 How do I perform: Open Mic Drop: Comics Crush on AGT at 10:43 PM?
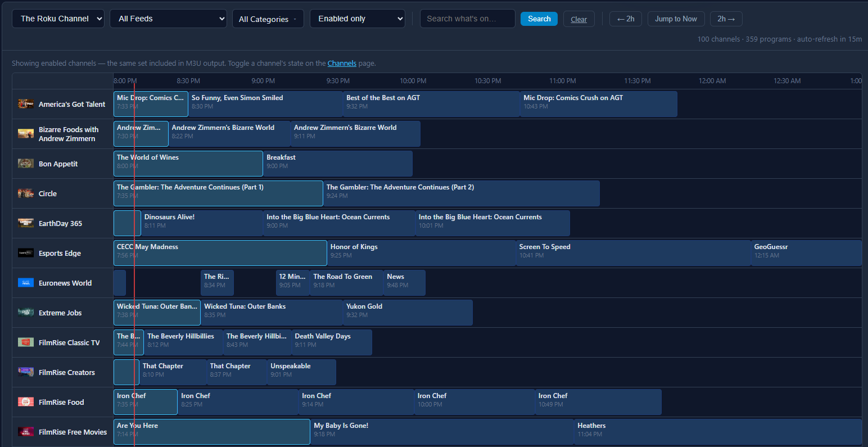599,104
